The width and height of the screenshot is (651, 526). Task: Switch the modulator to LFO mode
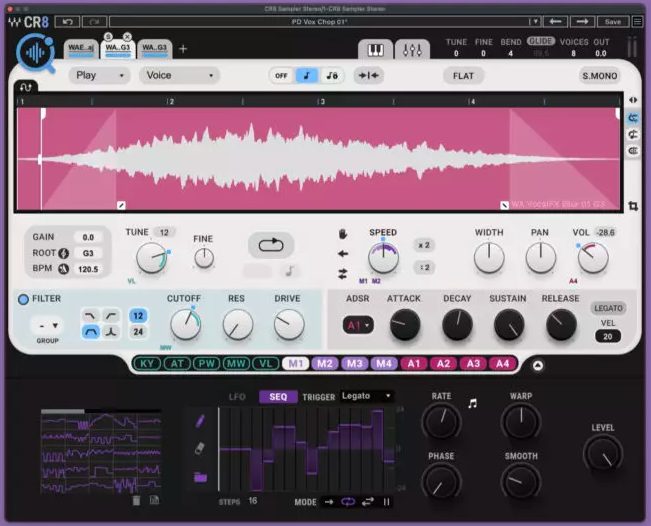point(237,397)
